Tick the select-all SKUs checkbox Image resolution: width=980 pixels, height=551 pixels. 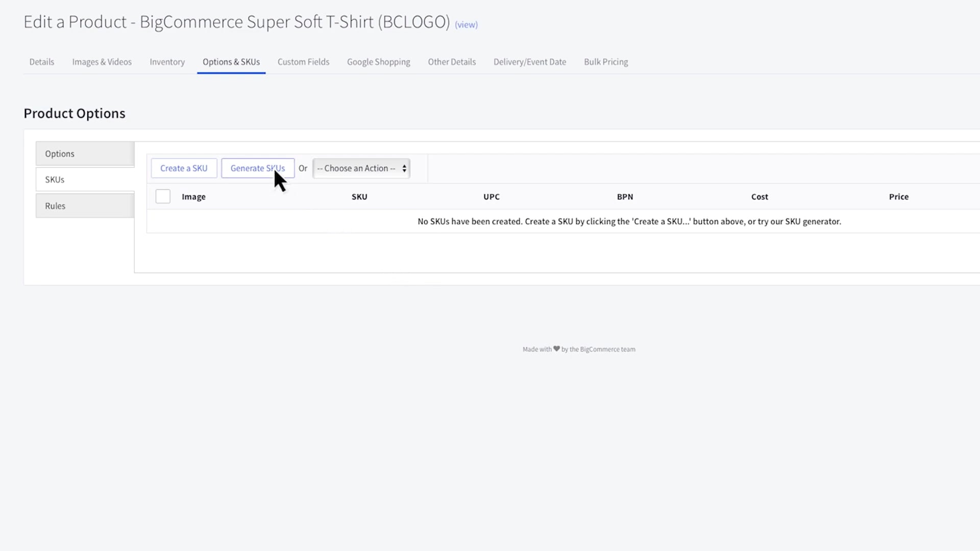(x=163, y=196)
